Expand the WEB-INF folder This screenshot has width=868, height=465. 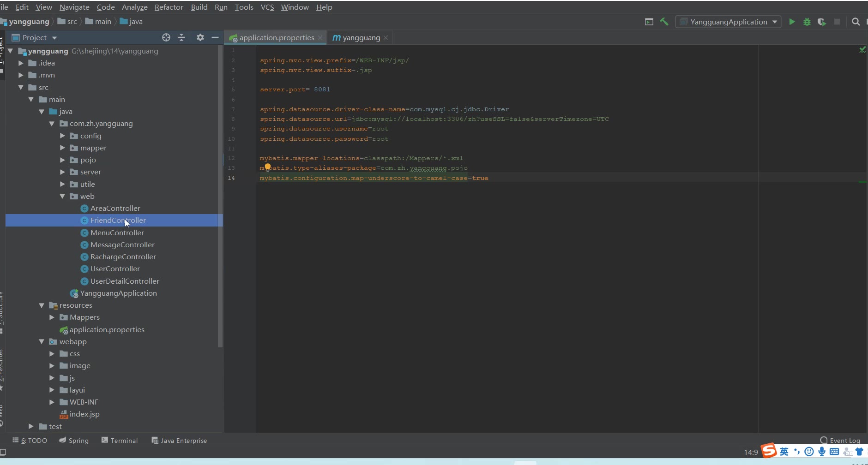tap(52, 402)
